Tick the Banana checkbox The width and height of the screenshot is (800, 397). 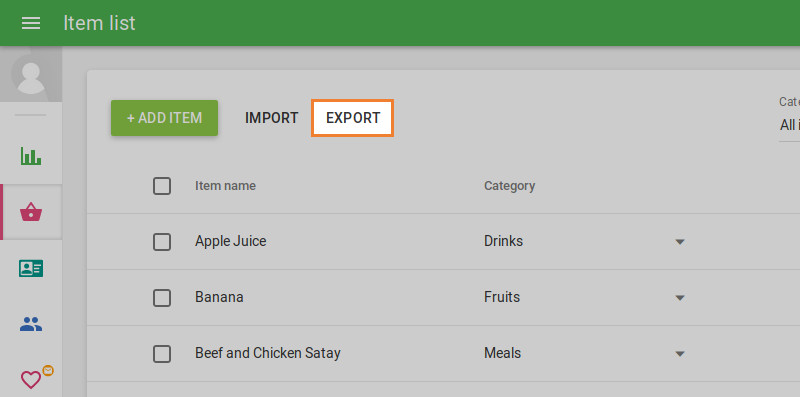click(162, 297)
